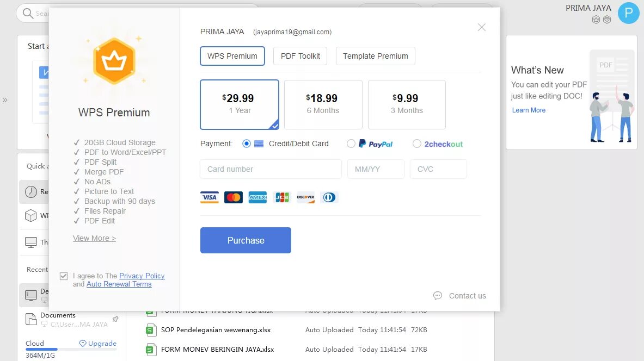644x361 pixels.
Task: Click Contact us link
Action: [x=468, y=296]
